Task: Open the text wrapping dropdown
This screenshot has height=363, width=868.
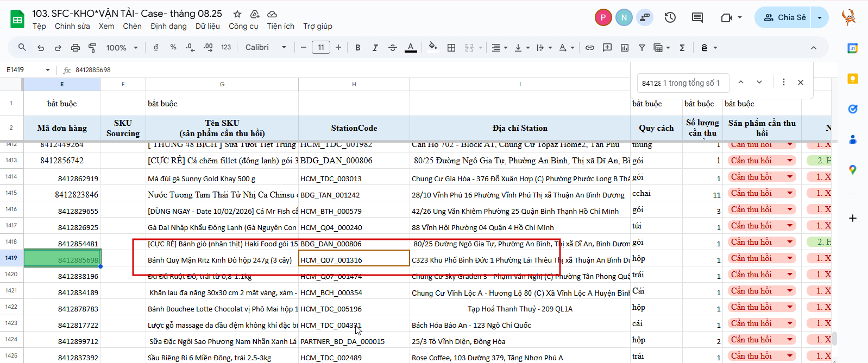Action: point(544,48)
